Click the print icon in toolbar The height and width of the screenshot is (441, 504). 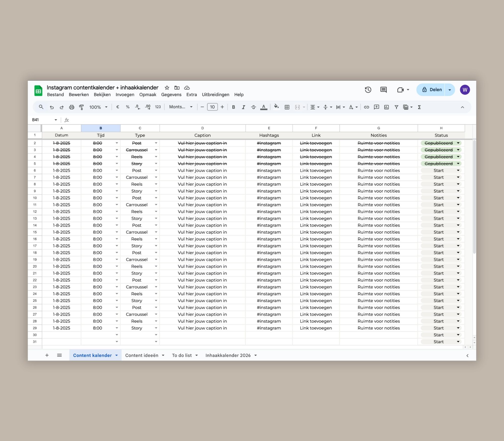[72, 107]
